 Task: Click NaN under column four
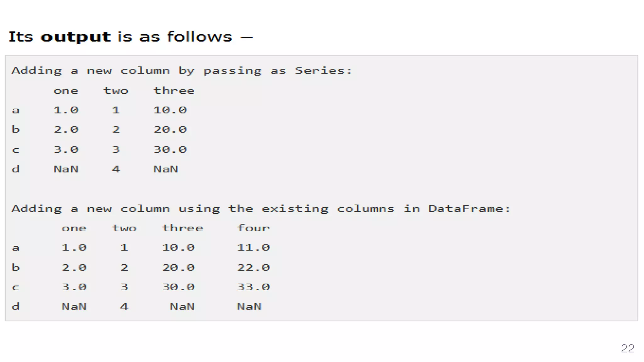click(249, 306)
